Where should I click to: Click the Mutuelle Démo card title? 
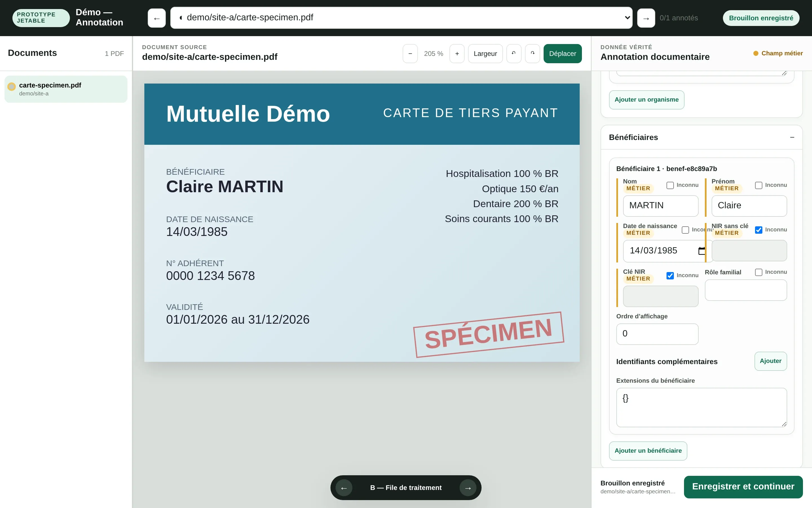[x=248, y=114]
